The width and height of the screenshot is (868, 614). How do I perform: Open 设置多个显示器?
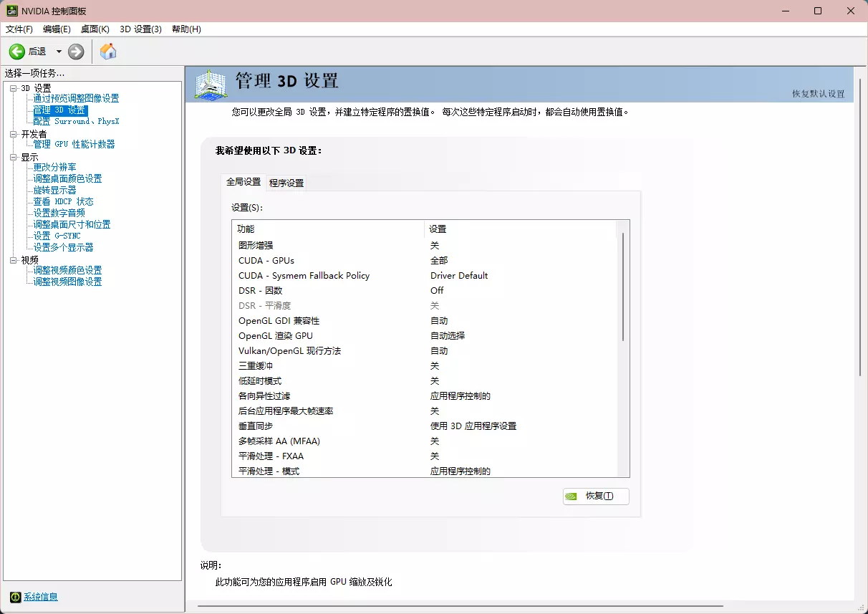coord(63,247)
